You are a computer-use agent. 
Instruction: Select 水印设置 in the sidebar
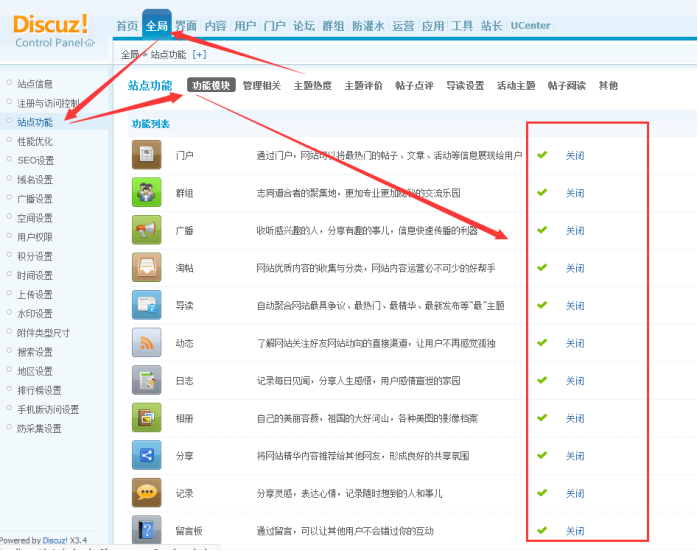35,314
